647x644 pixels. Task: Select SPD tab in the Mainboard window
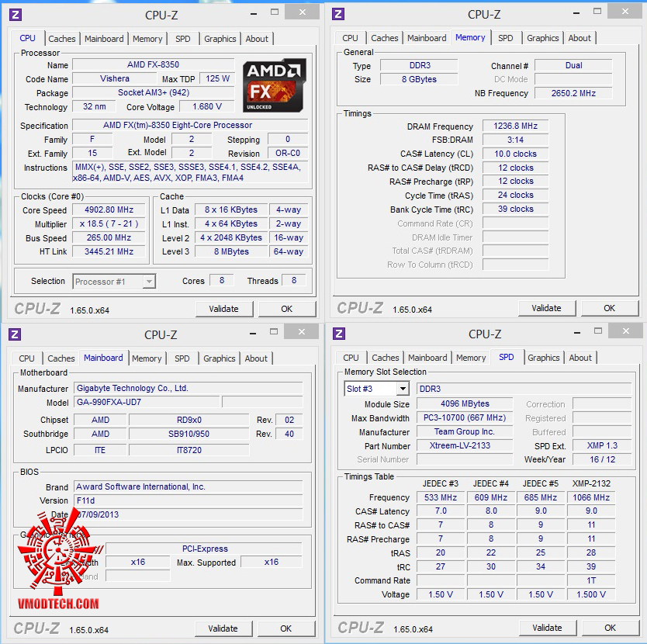click(x=182, y=358)
